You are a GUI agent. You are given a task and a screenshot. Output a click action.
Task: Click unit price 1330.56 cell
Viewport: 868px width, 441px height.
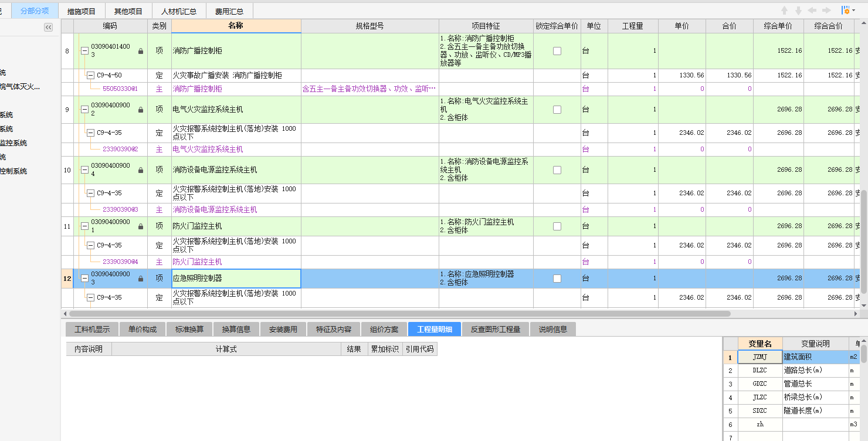[682, 76]
